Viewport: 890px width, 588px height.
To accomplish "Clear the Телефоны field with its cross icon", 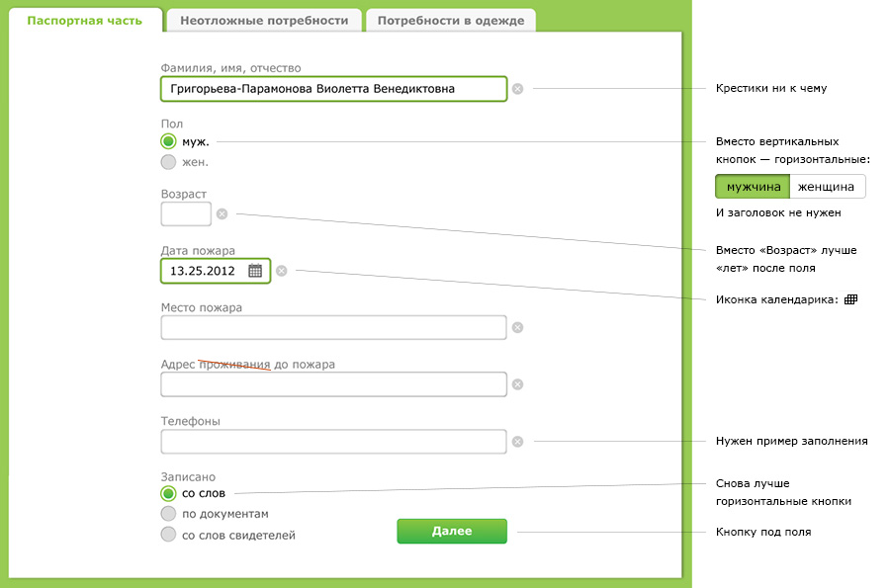I will pyautogui.click(x=517, y=442).
